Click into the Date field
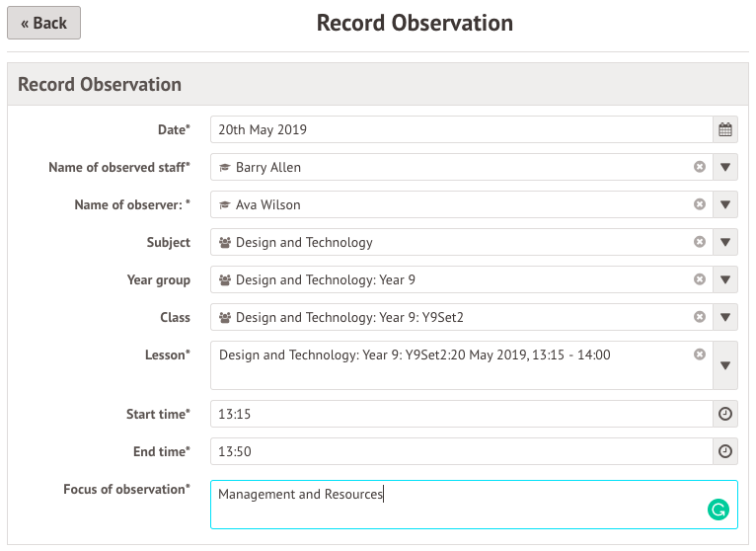The width and height of the screenshot is (756, 551). (x=460, y=129)
